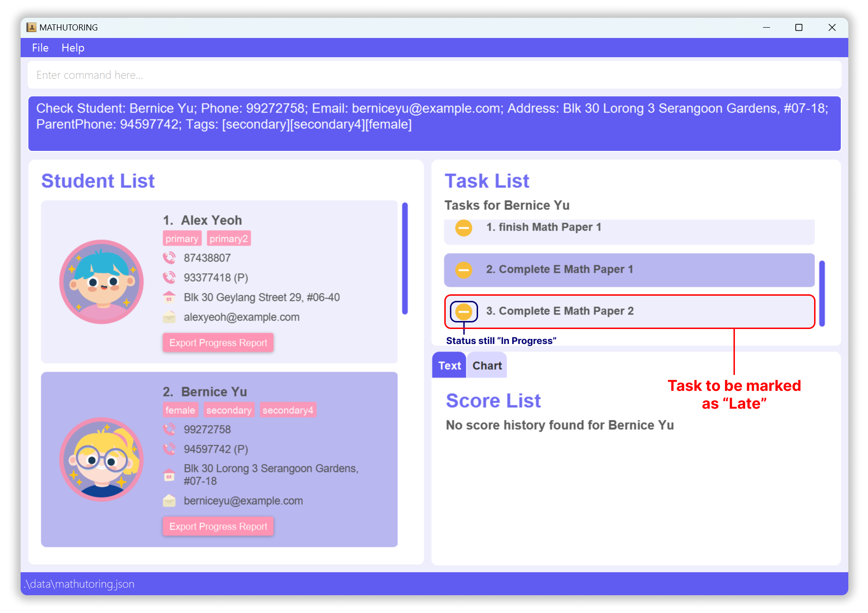
Task: Click the Student List heading
Action: (98, 181)
